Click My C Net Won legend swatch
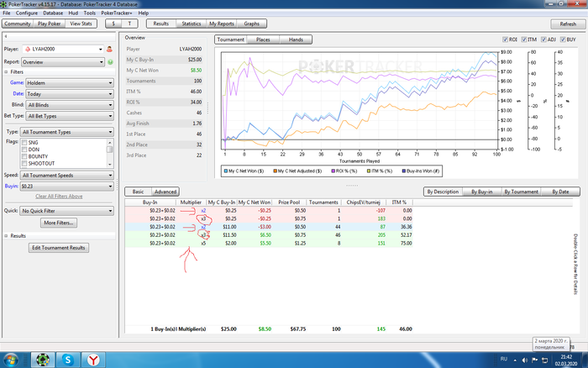Image resolution: width=588 pixels, height=368 pixels. [226, 171]
